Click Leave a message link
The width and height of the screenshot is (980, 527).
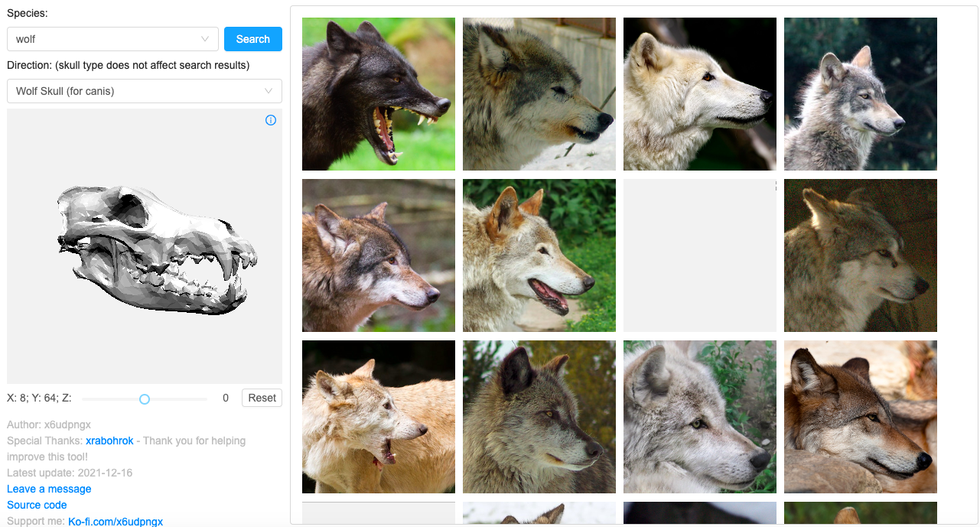click(49, 489)
